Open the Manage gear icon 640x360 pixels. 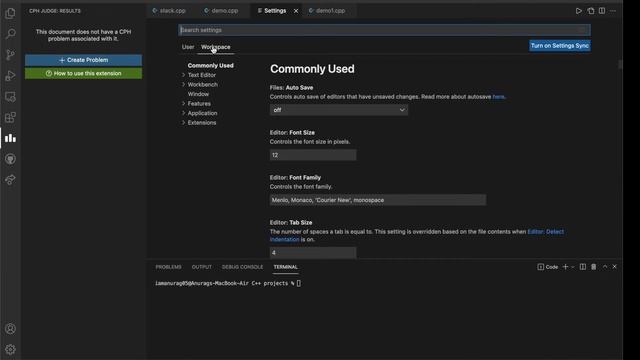click(x=11, y=349)
